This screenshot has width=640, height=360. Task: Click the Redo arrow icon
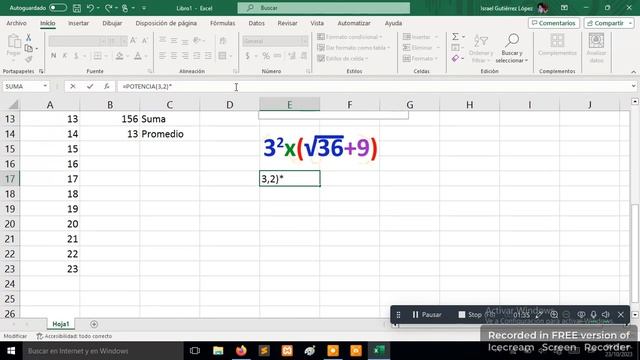pyautogui.click(x=108, y=8)
